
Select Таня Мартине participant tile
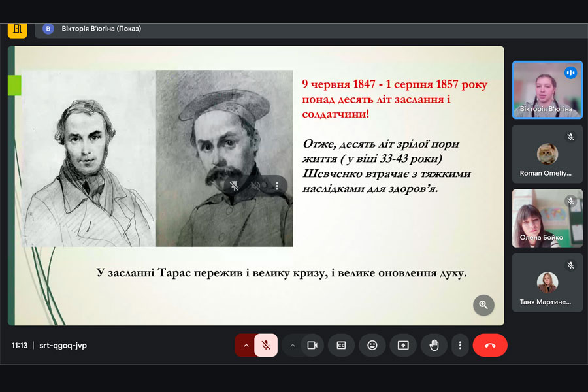coord(547,282)
